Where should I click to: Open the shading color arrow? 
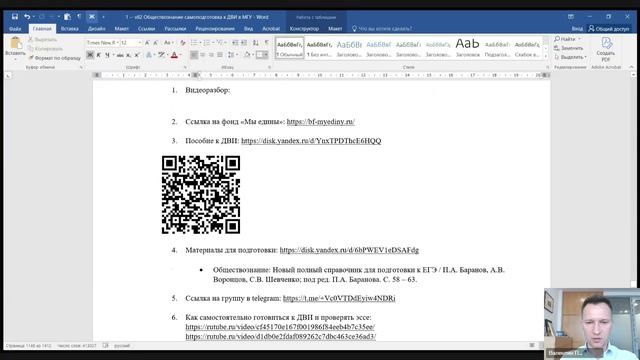[252, 55]
